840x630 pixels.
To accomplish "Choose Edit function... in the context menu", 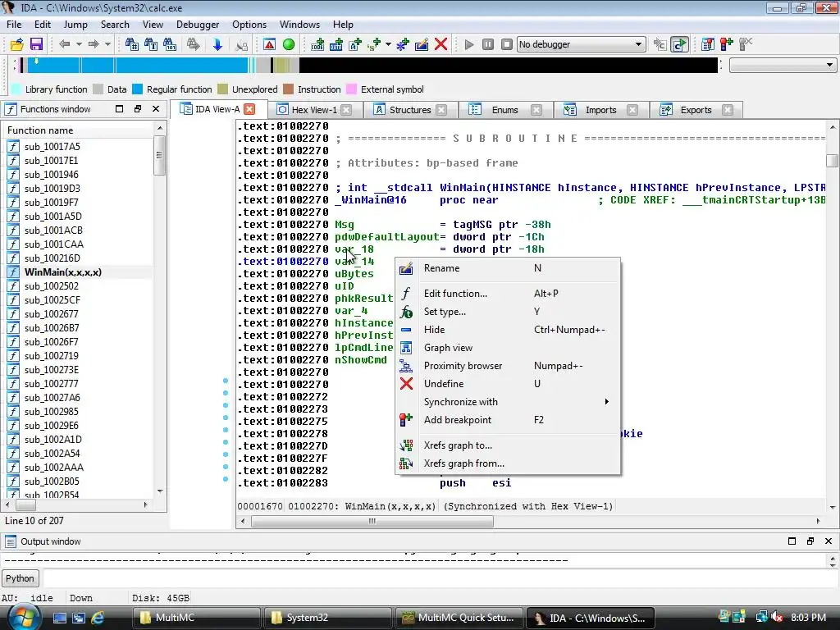I will pyautogui.click(x=508, y=294).
